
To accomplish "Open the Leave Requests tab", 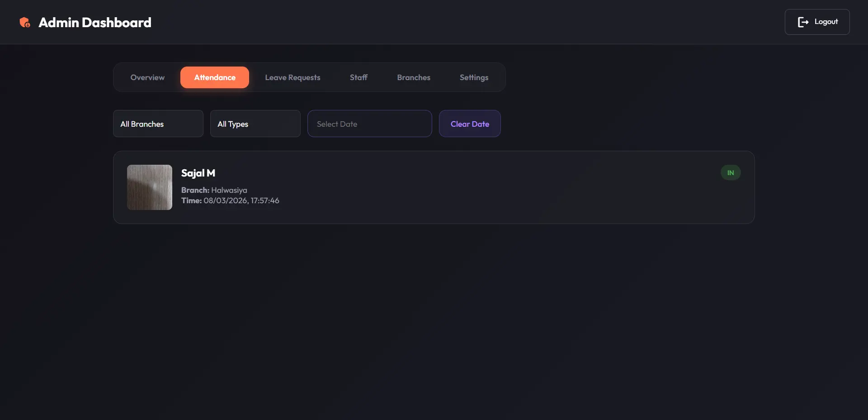I will click(292, 77).
